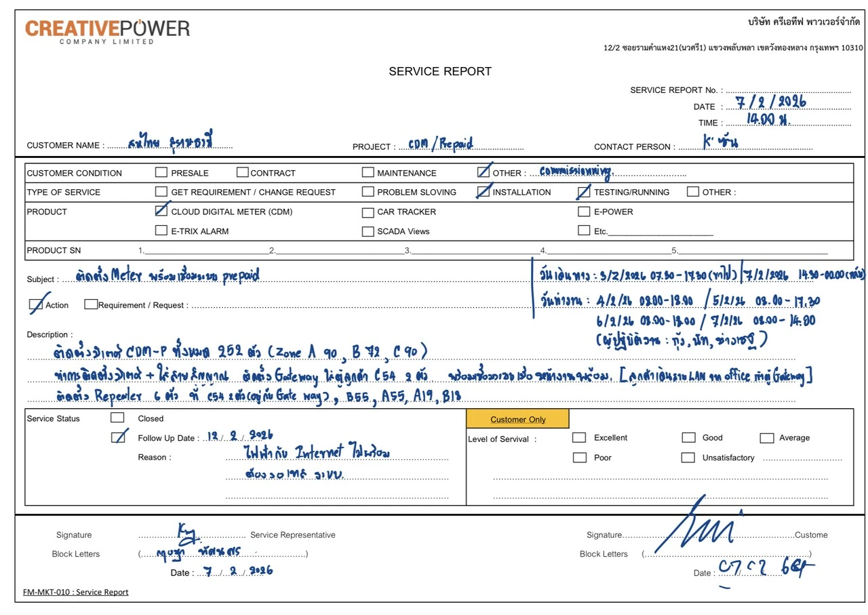The image size is (868, 615).
Task: Tick the E-TRIX ALARM checkbox
Action: pyautogui.click(x=161, y=231)
